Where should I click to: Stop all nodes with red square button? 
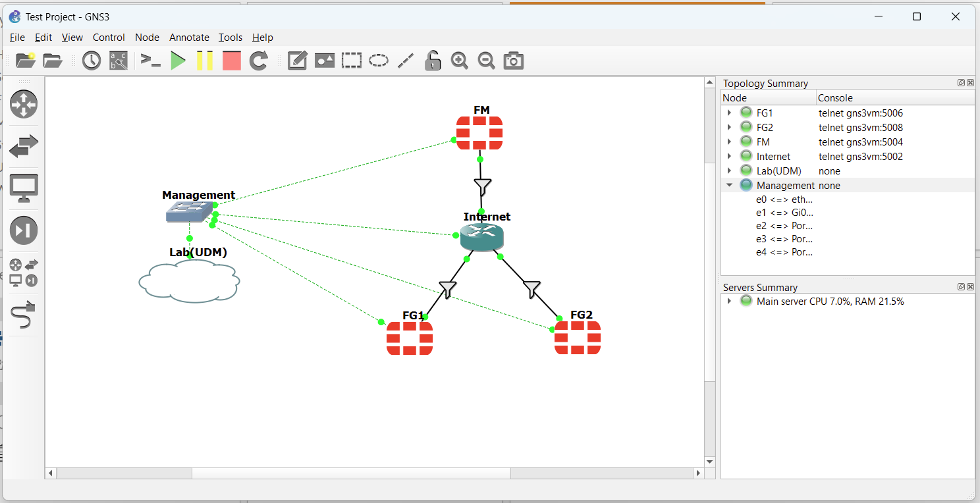tap(232, 61)
